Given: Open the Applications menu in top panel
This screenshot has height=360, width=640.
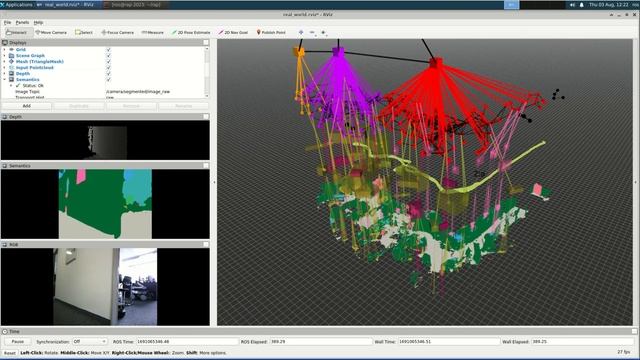Looking at the screenshot, I should click(16, 5).
